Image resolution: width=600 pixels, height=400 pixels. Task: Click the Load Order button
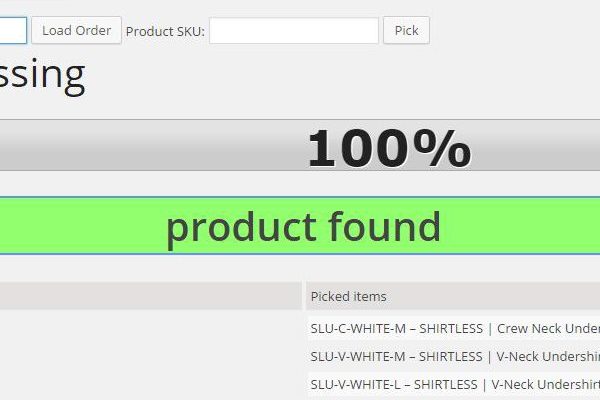point(76,30)
